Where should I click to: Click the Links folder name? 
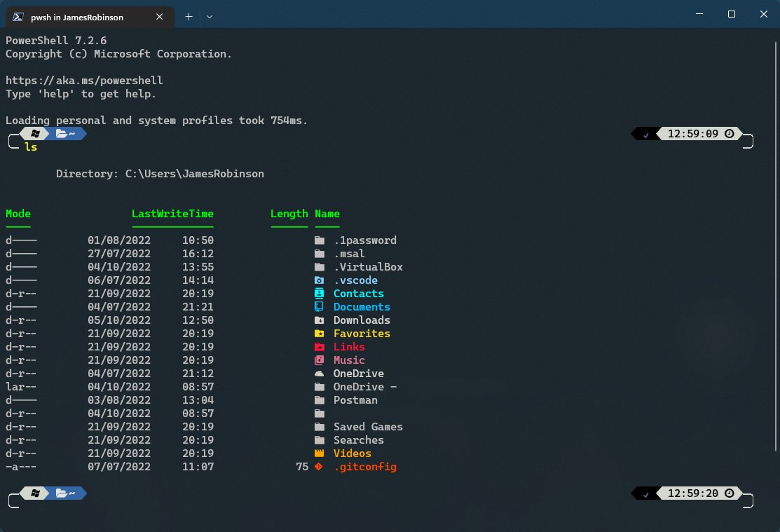[349, 347]
